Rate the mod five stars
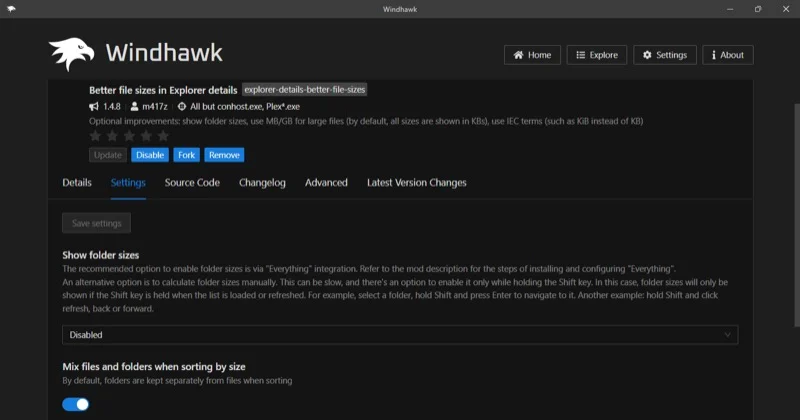This screenshot has width=800, height=420. pyautogui.click(x=160, y=135)
